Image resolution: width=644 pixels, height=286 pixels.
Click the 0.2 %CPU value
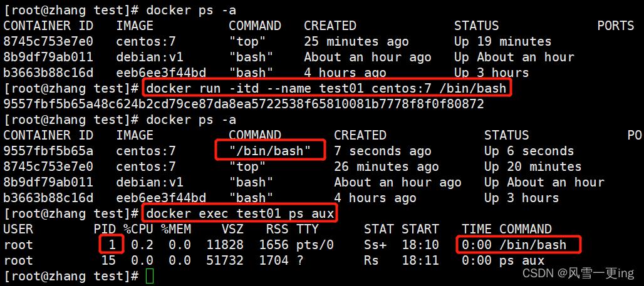tap(142, 245)
